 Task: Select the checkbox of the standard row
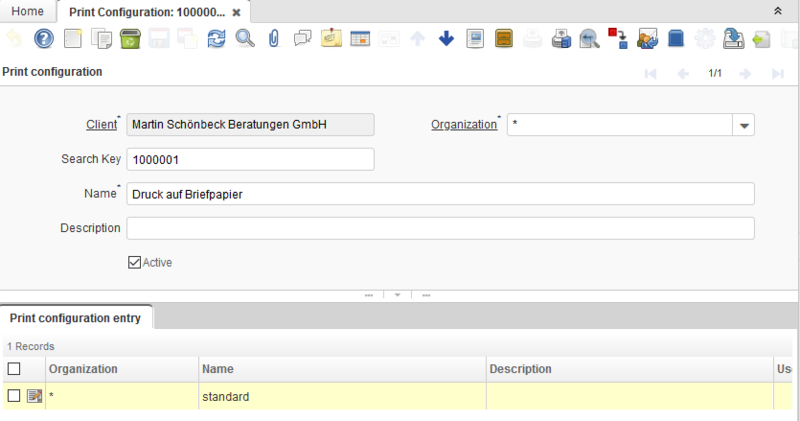14,396
